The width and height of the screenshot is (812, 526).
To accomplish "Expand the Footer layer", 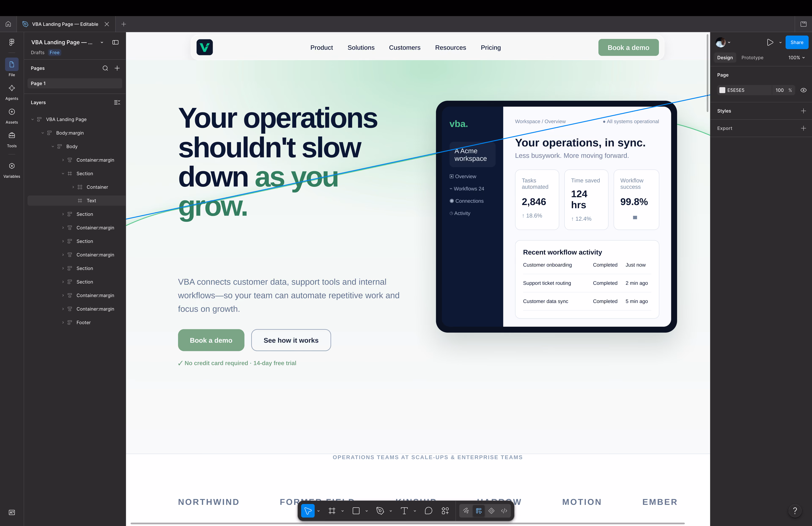I will [x=63, y=323].
